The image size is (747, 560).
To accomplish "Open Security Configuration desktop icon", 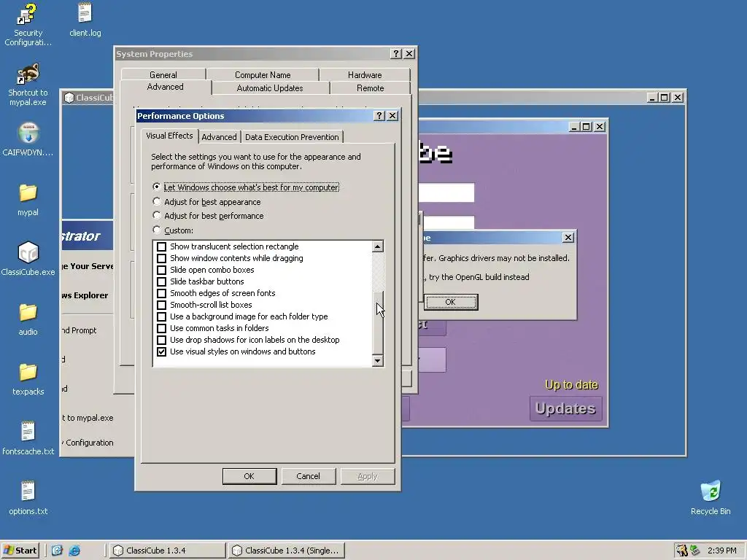I will (x=28, y=25).
